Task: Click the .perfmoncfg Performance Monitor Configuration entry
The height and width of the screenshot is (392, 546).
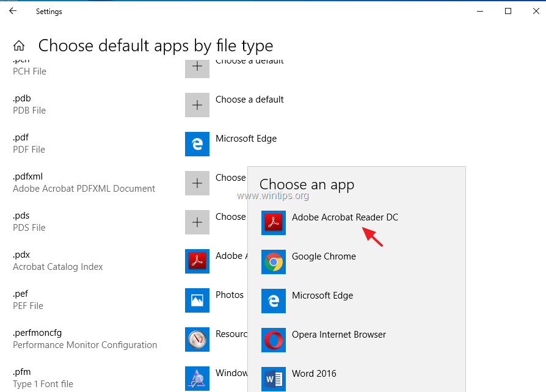Action: tap(85, 339)
